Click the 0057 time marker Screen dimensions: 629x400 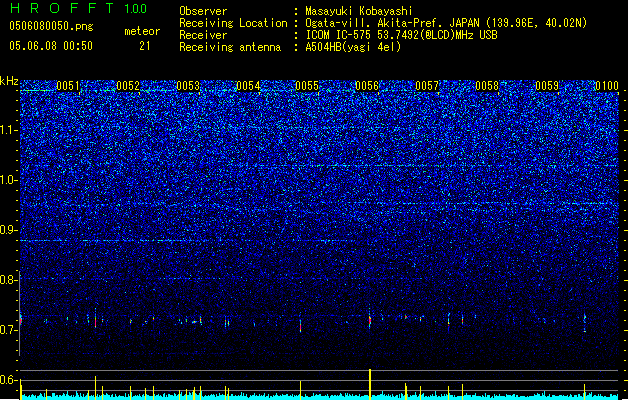pyautogui.click(x=427, y=85)
